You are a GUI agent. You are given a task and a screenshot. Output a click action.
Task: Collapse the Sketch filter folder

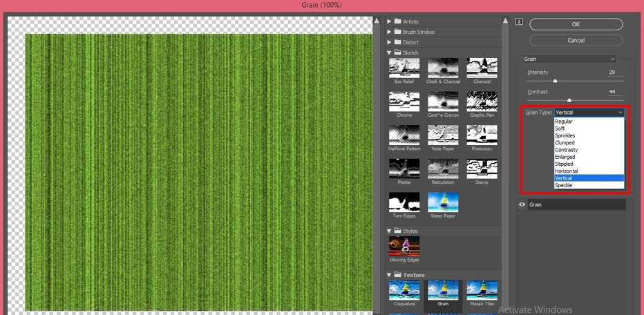(x=389, y=52)
